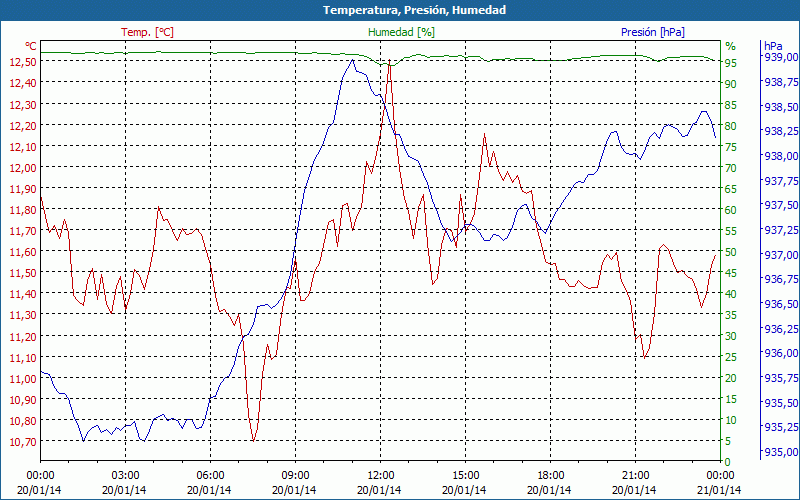Click pressure axis value 936,00
This screenshot has width=800, height=500.
(780, 353)
